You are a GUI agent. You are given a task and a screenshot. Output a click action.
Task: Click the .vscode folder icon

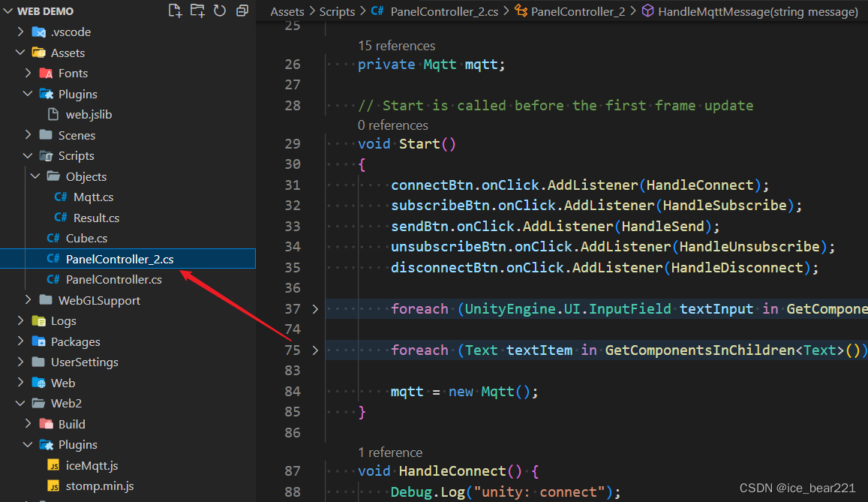(39, 32)
